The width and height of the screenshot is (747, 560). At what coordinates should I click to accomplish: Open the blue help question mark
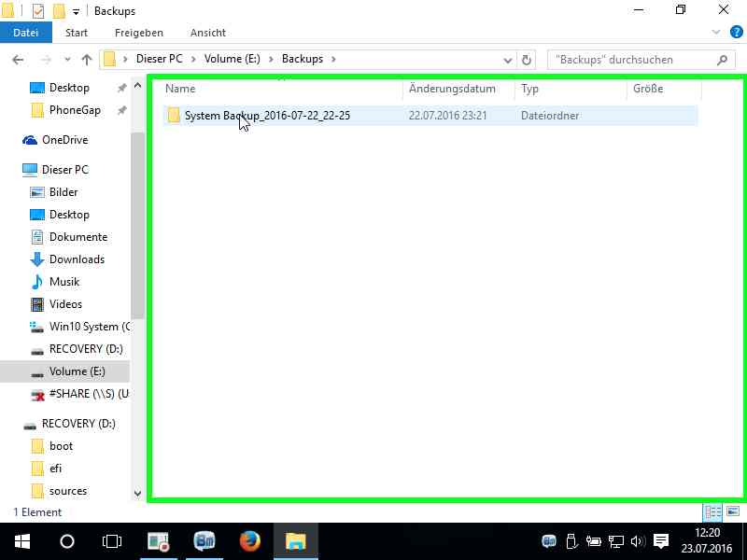(x=737, y=33)
